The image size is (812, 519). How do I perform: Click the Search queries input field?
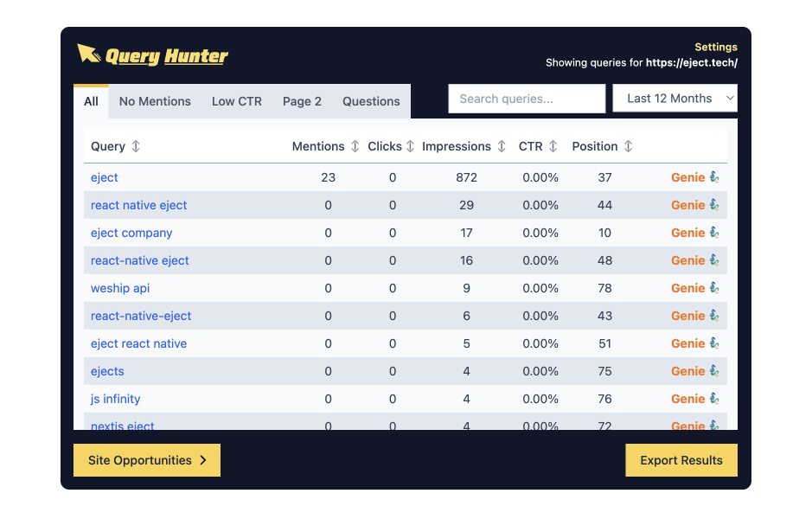coord(526,98)
